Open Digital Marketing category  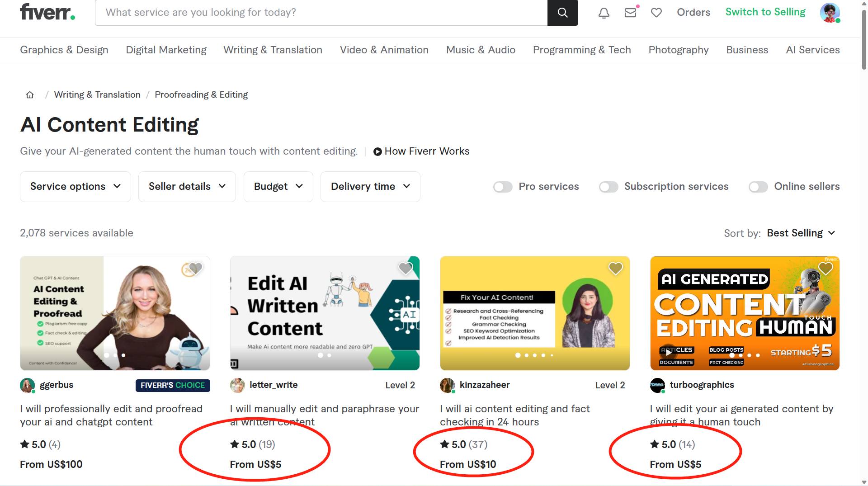pos(166,50)
